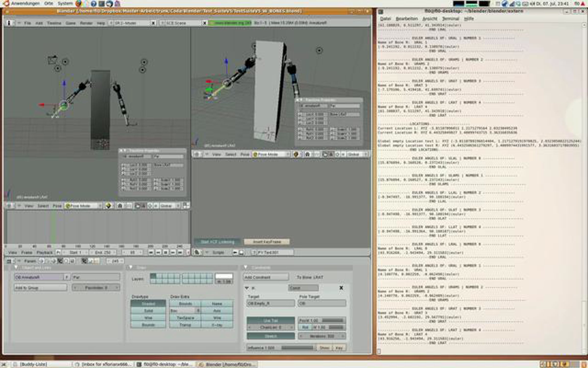Open left viewport draw type shading icon
The width and height of the screenshot is (588, 368).
click(x=108, y=206)
